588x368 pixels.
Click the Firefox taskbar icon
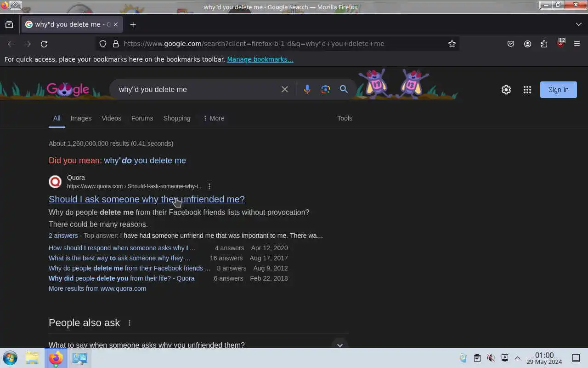(x=56, y=358)
